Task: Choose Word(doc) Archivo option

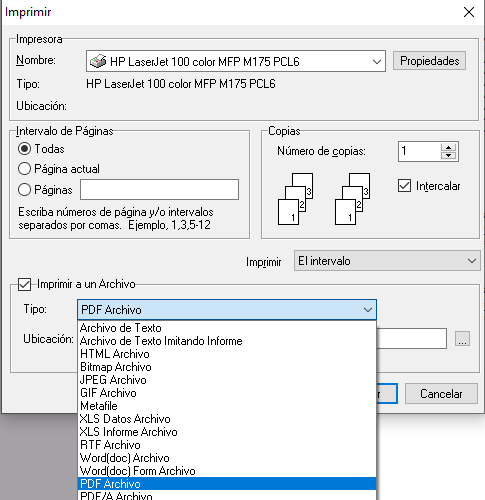Action: point(227,458)
